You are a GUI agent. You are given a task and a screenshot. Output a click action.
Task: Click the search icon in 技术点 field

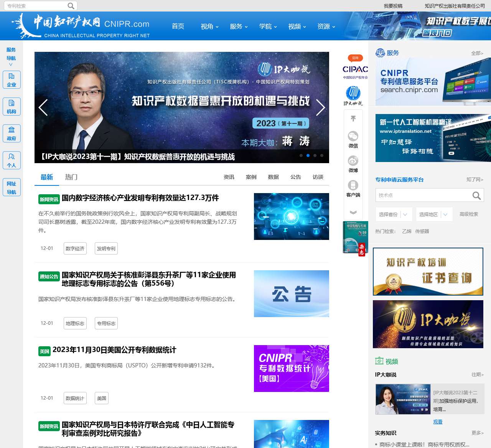476,195
